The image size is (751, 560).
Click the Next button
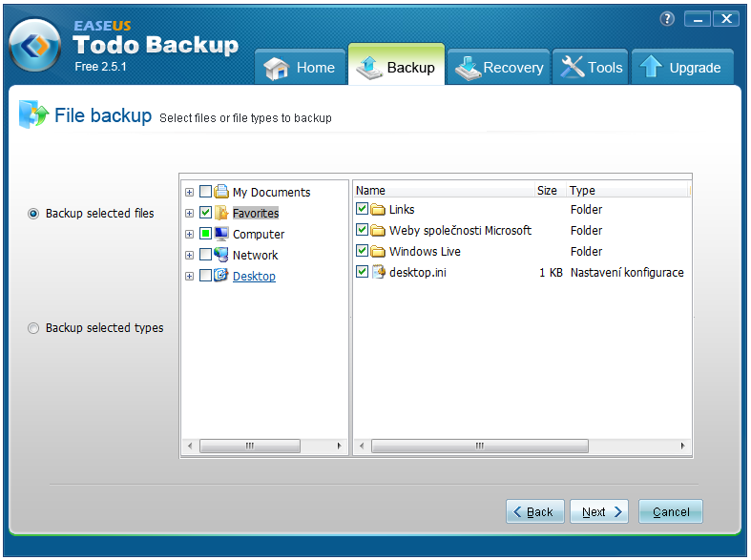(599, 511)
